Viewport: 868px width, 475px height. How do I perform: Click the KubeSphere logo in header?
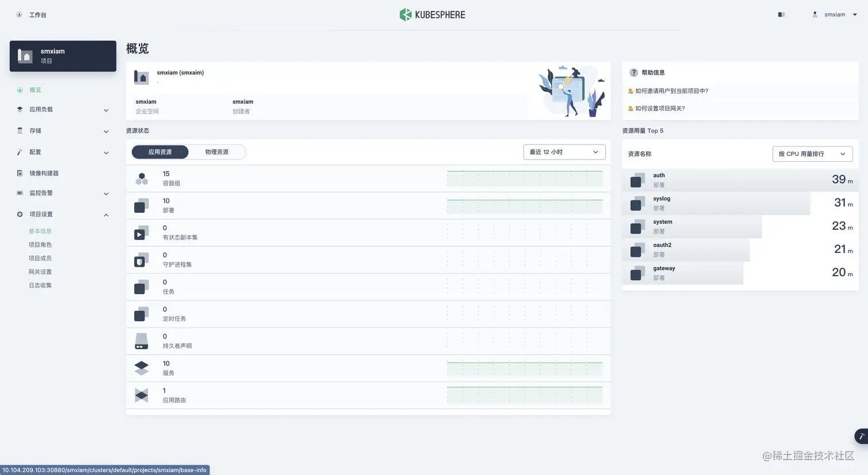point(432,14)
